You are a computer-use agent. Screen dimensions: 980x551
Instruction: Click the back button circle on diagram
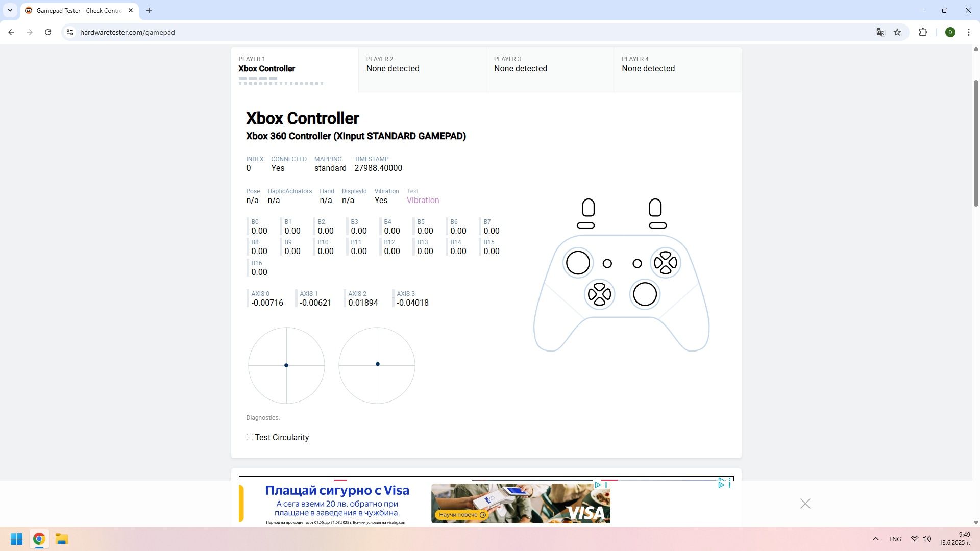coord(607,264)
